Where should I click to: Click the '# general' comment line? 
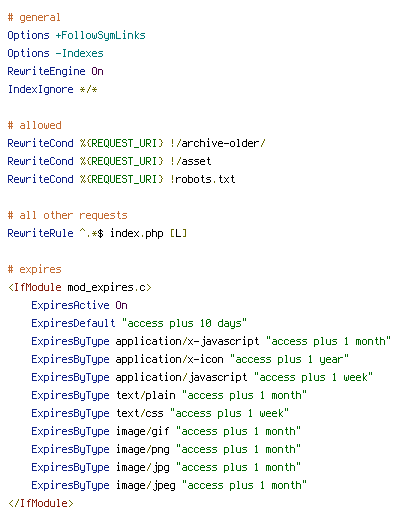tap(34, 17)
